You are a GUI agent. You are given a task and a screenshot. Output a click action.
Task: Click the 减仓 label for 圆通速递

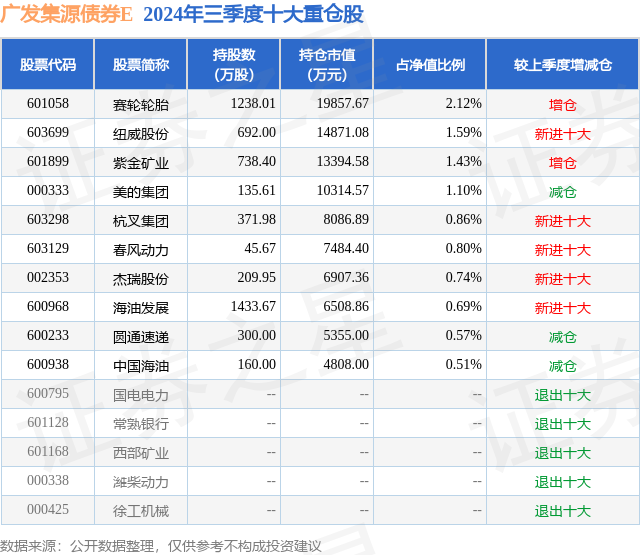point(563,337)
